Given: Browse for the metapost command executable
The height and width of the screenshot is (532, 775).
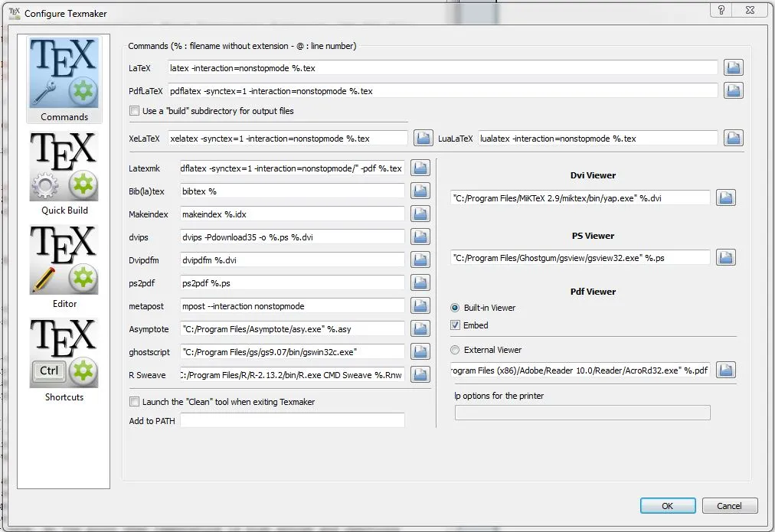Looking at the screenshot, I should [420, 305].
